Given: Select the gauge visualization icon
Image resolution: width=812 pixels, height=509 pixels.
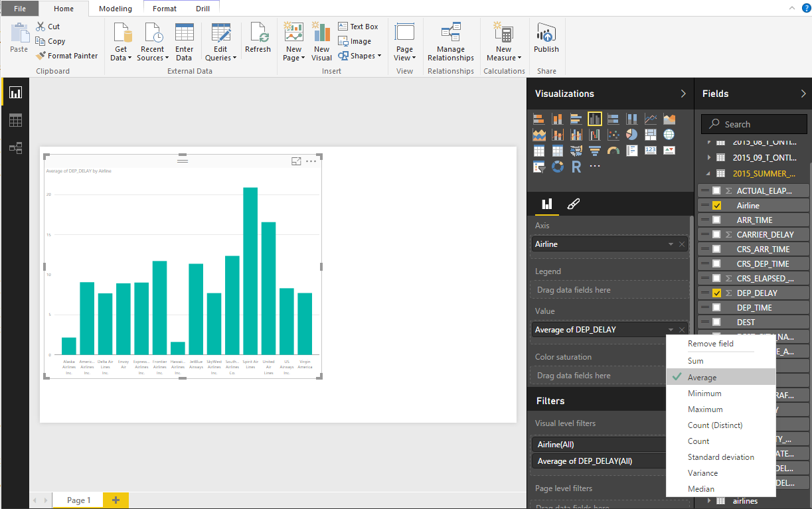Looking at the screenshot, I should (613, 150).
